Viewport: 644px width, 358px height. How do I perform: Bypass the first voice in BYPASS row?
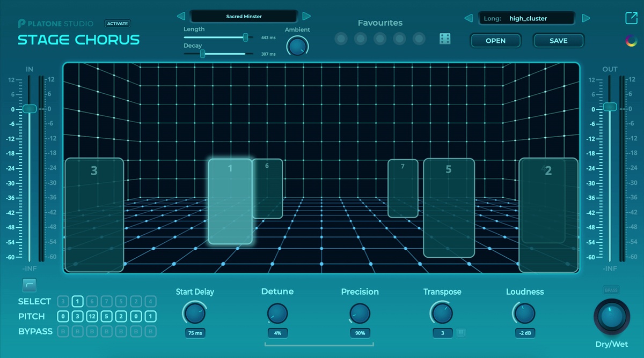click(x=63, y=331)
